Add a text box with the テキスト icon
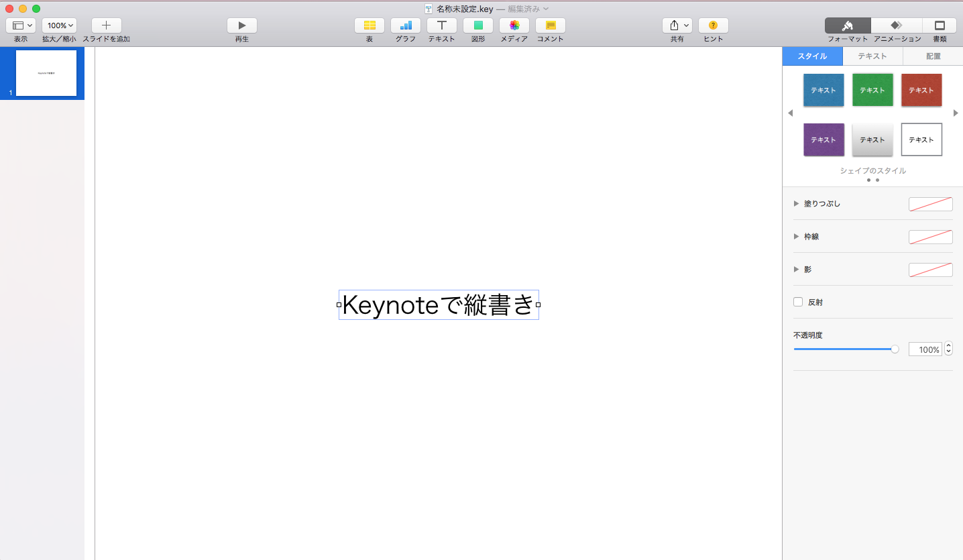The image size is (963, 560). pos(442,25)
